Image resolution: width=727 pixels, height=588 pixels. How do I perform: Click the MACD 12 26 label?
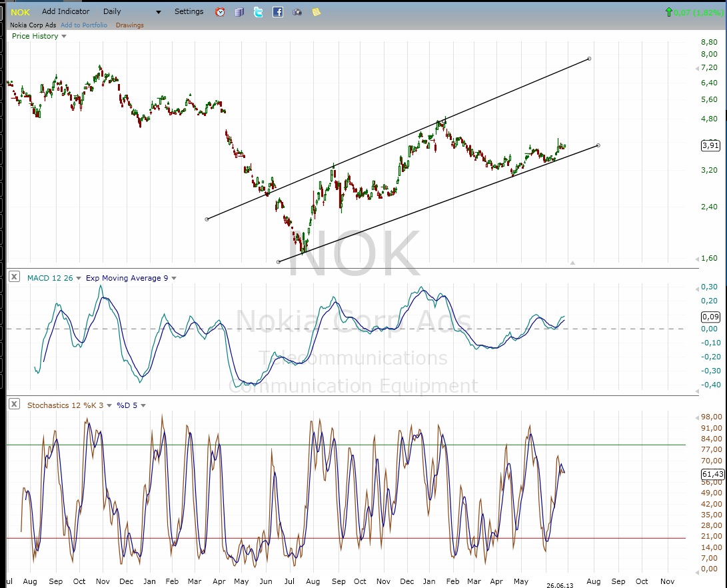(50, 278)
